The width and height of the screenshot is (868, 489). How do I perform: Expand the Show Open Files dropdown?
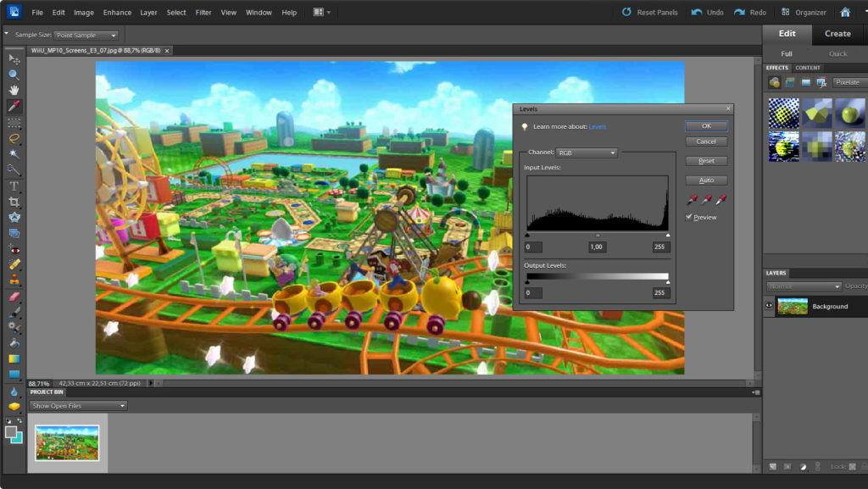point(78,406)
